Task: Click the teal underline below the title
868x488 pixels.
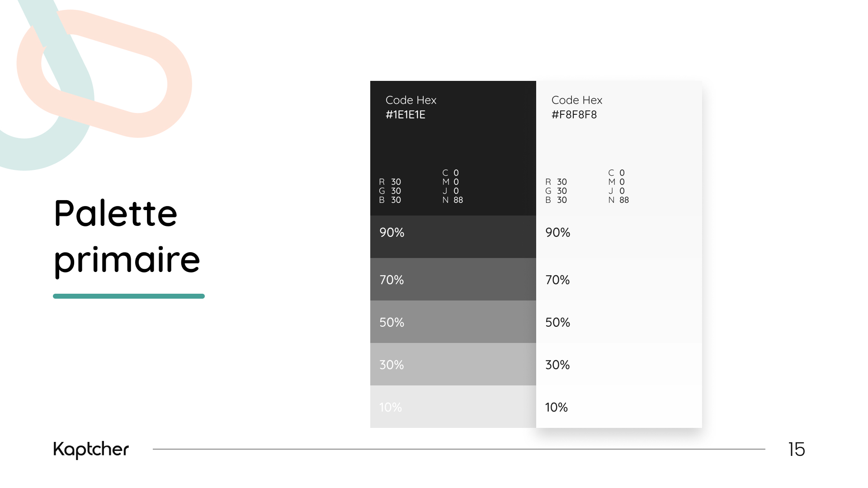Action: (129, 296)
